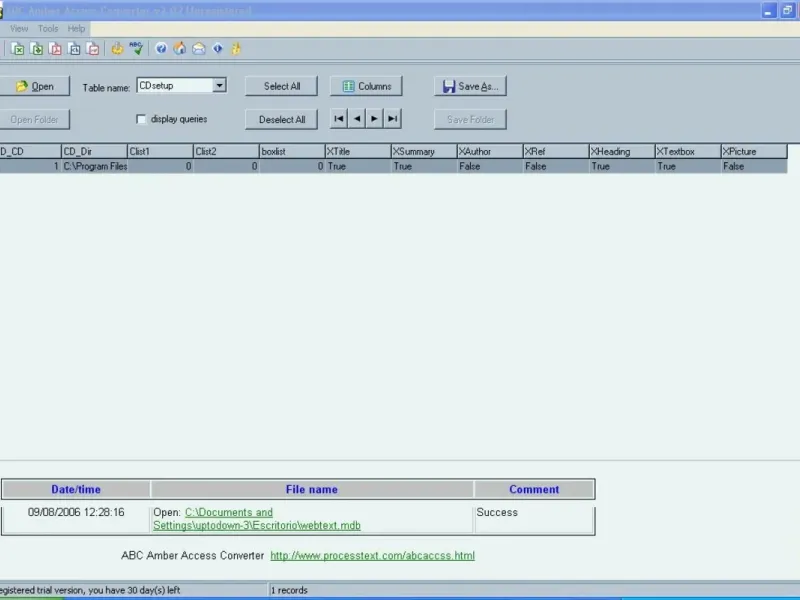Click the Save Folder button

click(470, 119)
